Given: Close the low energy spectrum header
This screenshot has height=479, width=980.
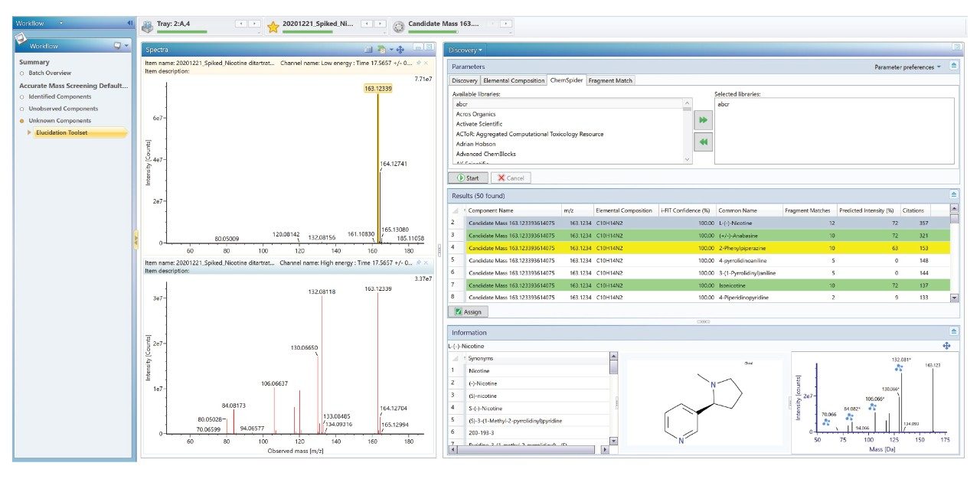Looking at the screenshot, I should (426, 62).
